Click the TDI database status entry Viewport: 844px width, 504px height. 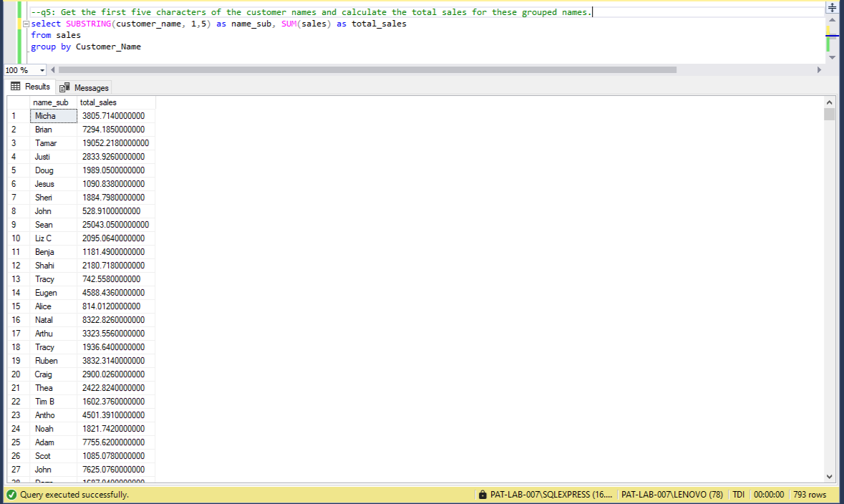point(739,494)
